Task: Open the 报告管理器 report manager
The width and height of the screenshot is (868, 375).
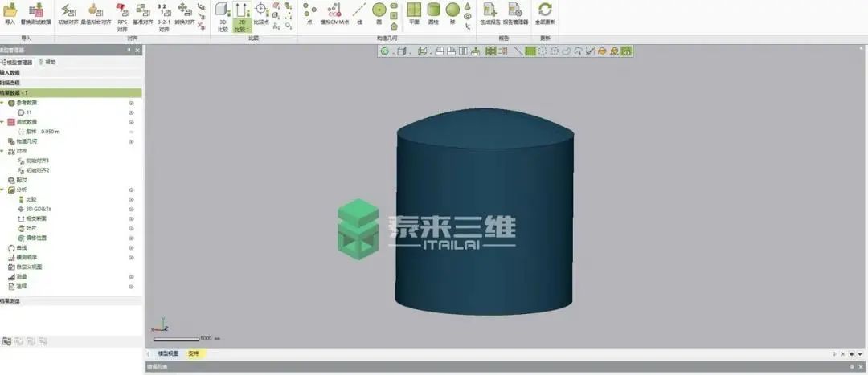Action: (515, 13)
